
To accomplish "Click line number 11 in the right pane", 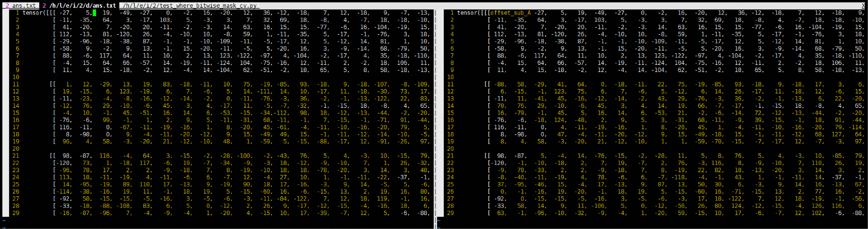I will (450, 84).
